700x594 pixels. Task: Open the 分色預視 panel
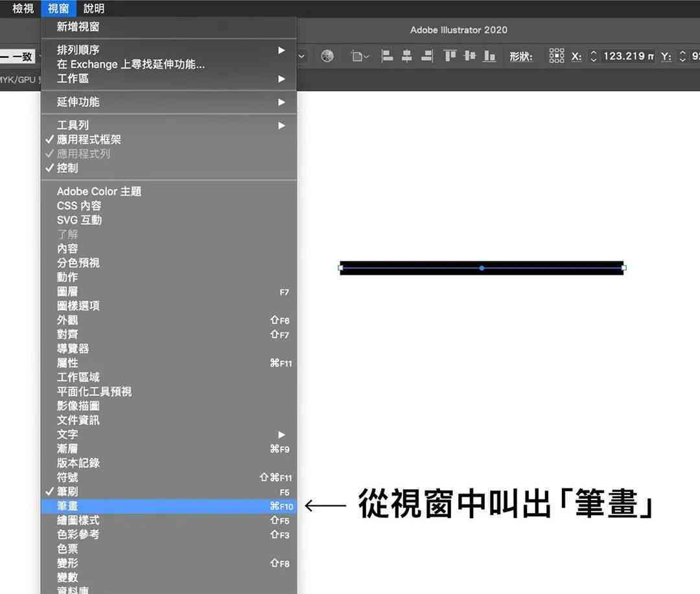coord(169,263)
